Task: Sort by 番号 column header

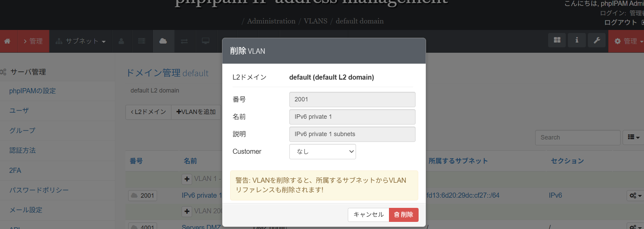Action: 136,161
